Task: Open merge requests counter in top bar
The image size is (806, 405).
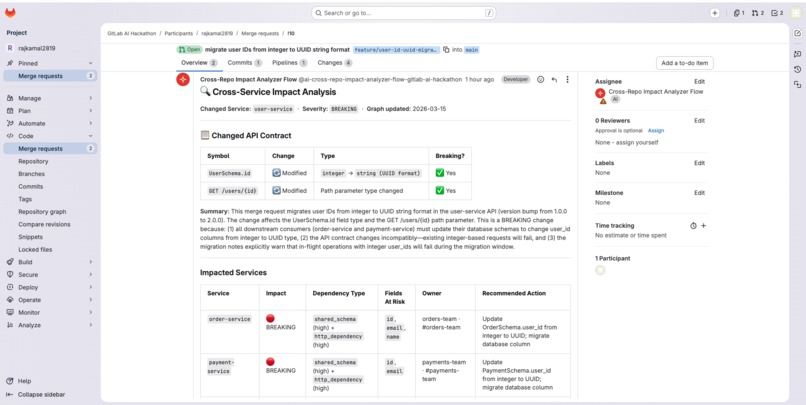Action: point(758,13)
